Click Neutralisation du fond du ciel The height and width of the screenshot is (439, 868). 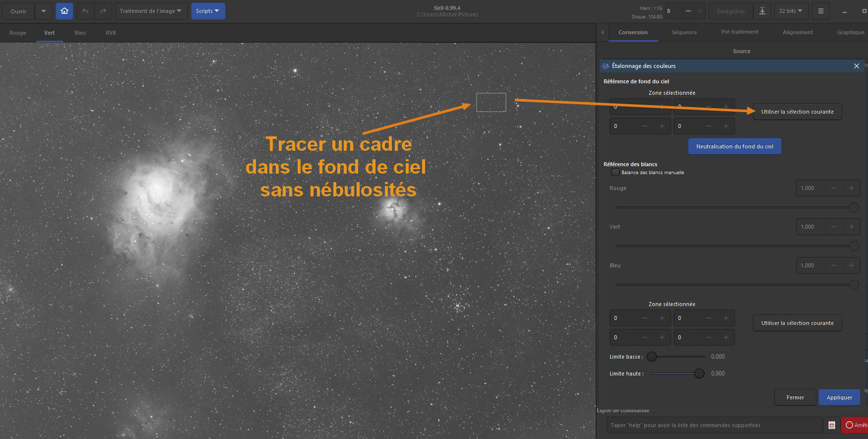(735, 146)
